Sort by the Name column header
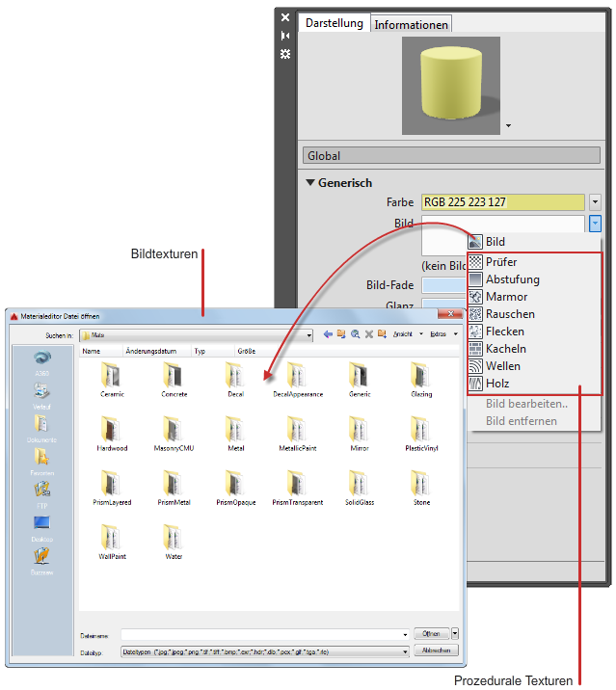 coord(101,351)
